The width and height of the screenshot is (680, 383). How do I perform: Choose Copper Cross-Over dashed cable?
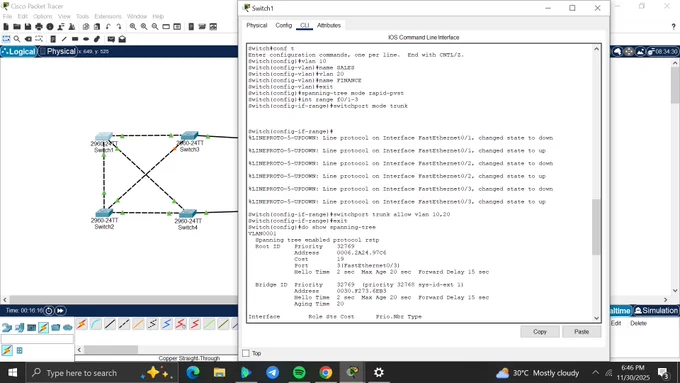124,324
